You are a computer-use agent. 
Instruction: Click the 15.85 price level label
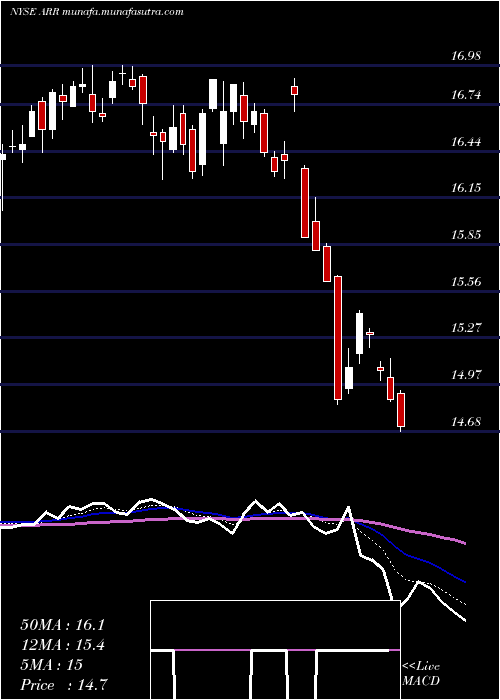tap(466, 234)
